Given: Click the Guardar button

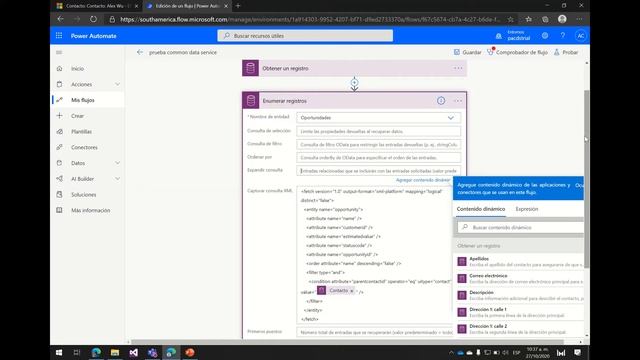Looking at the screenshot, I should [x=468, y=52].
